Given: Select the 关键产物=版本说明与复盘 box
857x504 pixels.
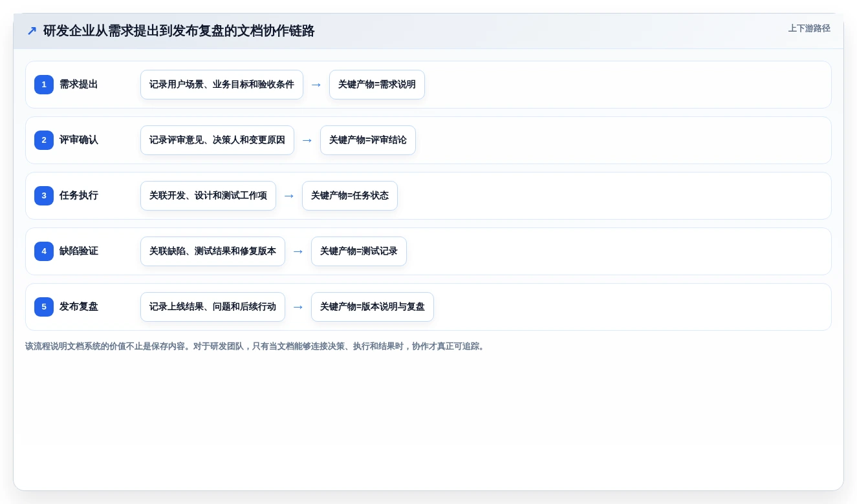Looking at the screenshot, I should [x=373, y=307].
